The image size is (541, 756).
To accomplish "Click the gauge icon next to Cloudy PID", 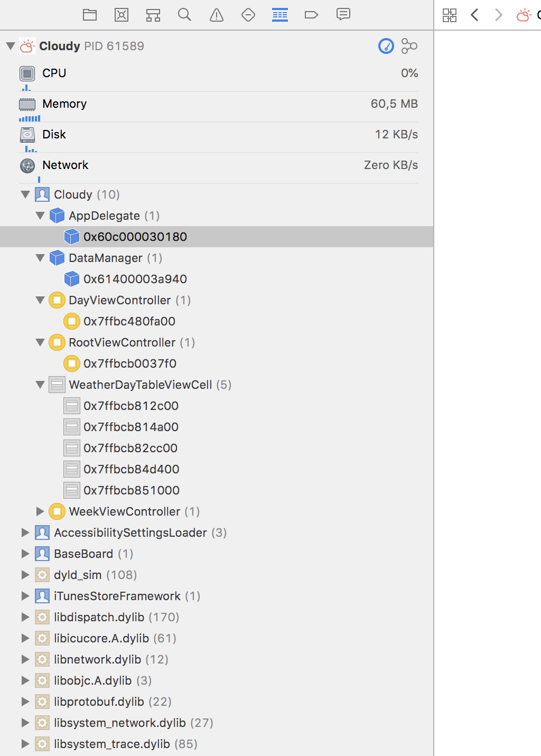I will [x=386, y=46].
